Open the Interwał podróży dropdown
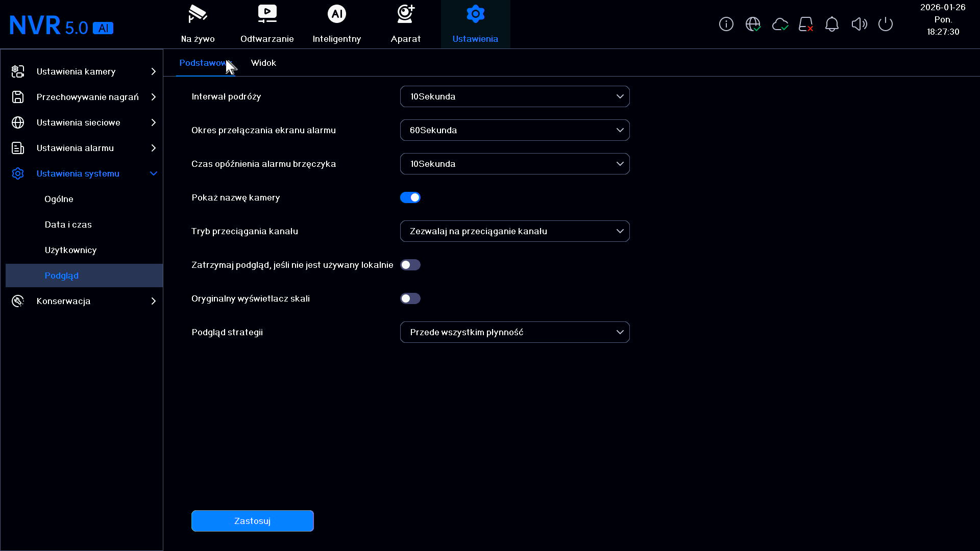 click(x=514, y=96)
